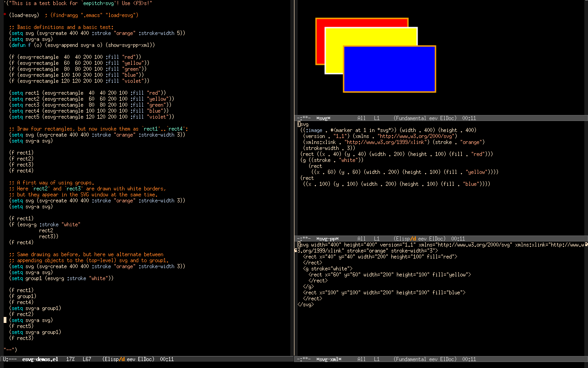Click the (rect ((x . 40) ... "red") line in *svg*
This screenshot has height=368, width=588.
[397, 154]
